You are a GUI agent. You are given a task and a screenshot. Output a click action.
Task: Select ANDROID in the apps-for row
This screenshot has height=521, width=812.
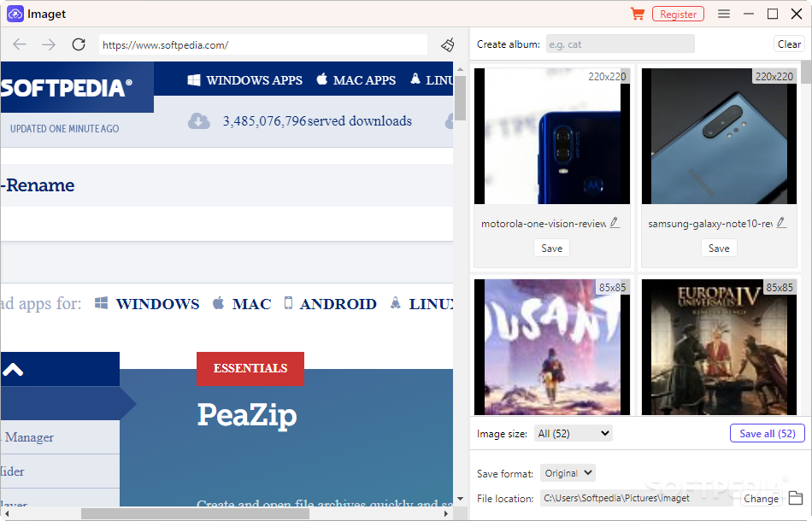point(338,304)
